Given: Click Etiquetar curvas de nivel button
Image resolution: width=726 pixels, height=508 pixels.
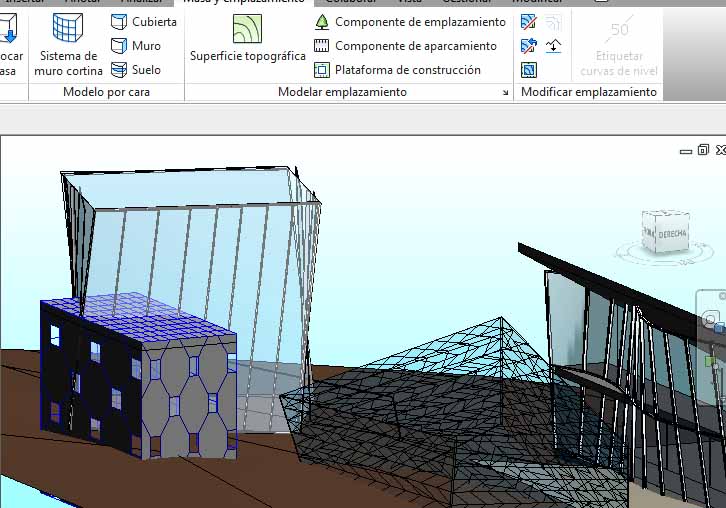Looking at the screenshot, I should 619,46.
